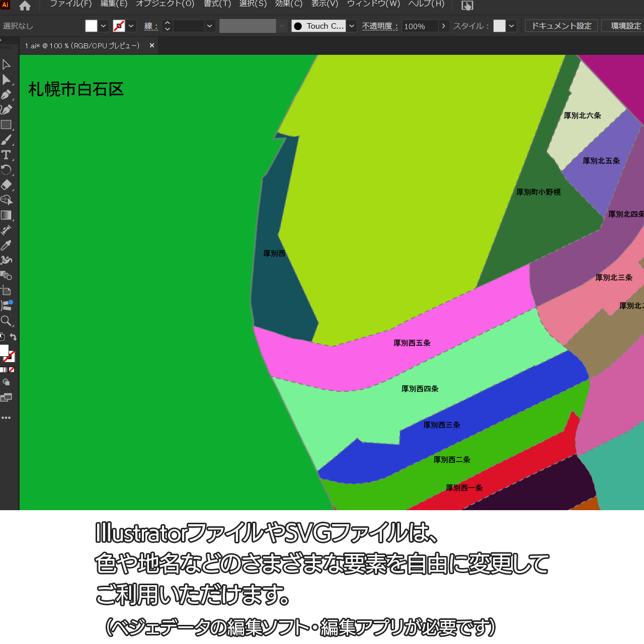
Task: Click the ドキュメント設定 button
Action: (x=561, y=26)
